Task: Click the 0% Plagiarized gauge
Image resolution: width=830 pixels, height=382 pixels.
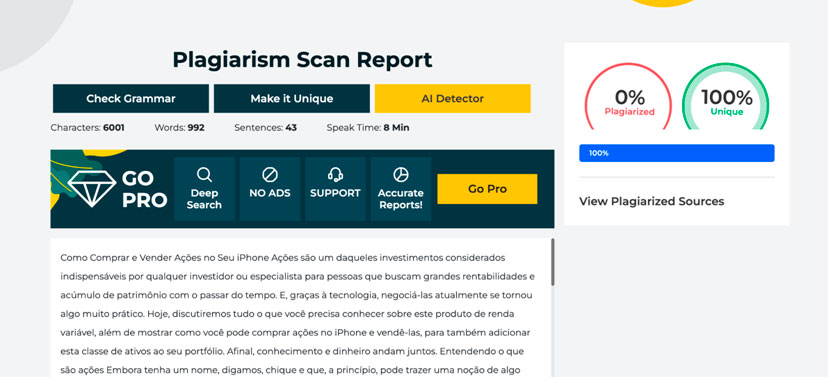Action: (x=628, y=96)
